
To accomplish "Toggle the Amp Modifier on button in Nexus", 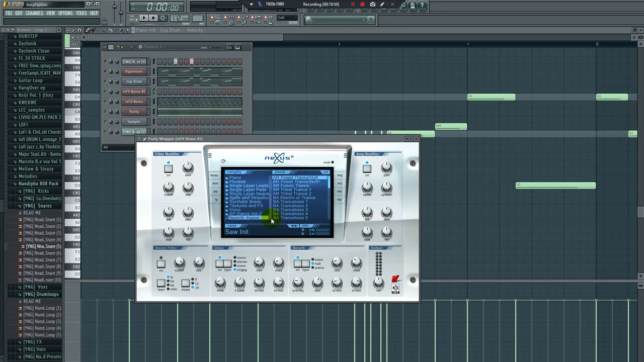I will tap(367, 169).
